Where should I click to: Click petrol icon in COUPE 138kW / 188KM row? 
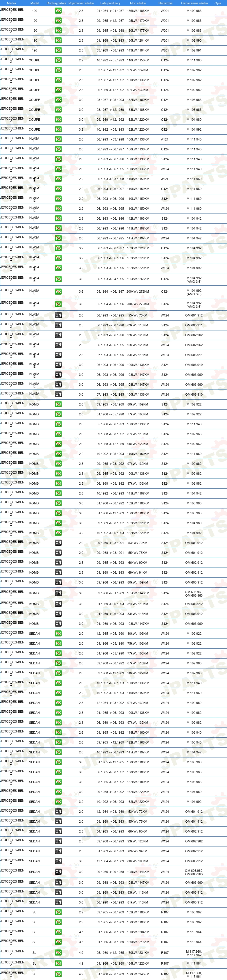58,110
